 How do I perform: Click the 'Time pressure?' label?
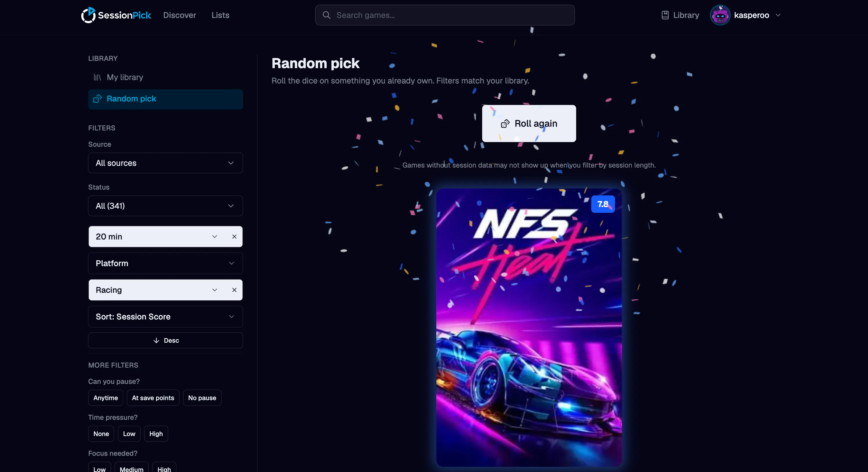(x=113, y=417)
